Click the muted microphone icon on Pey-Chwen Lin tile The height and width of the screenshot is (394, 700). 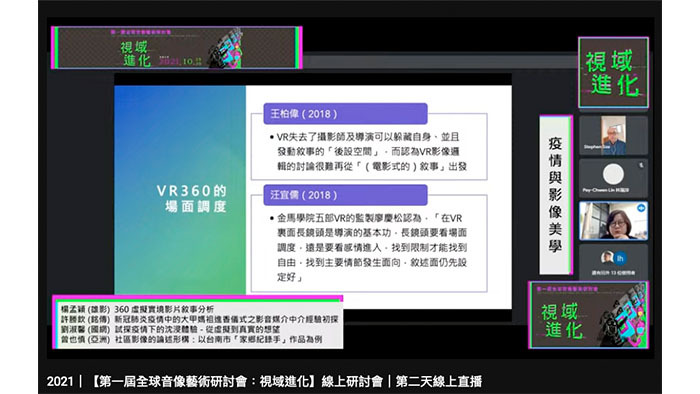(x=641, y=165)
